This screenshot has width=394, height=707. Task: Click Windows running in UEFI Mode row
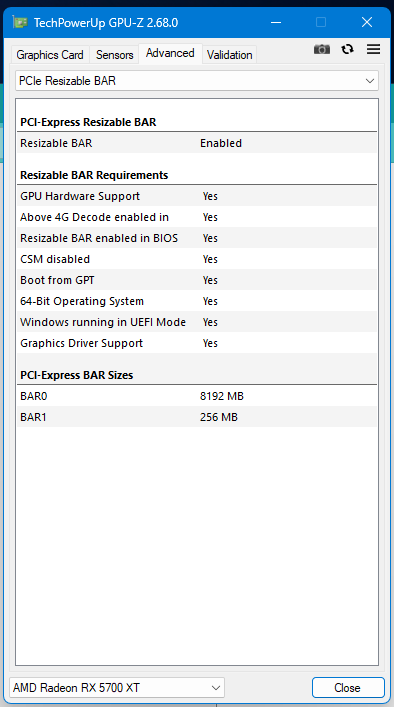coord(197,322)
